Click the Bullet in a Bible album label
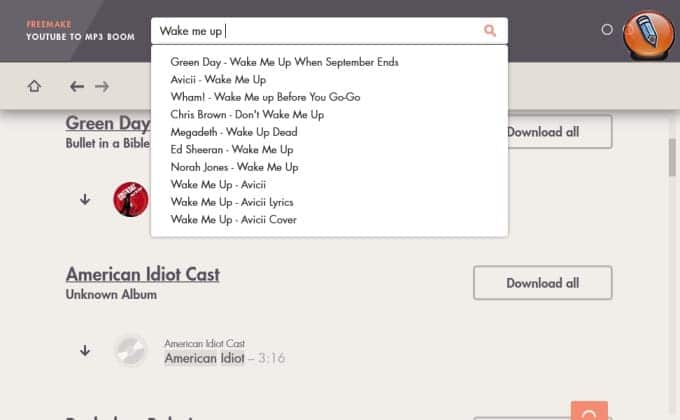 [108, 143]
